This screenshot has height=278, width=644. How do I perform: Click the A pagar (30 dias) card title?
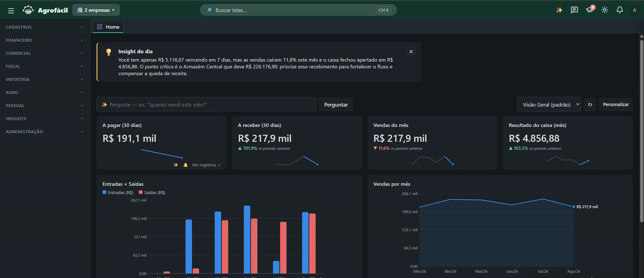coord(122,125)
